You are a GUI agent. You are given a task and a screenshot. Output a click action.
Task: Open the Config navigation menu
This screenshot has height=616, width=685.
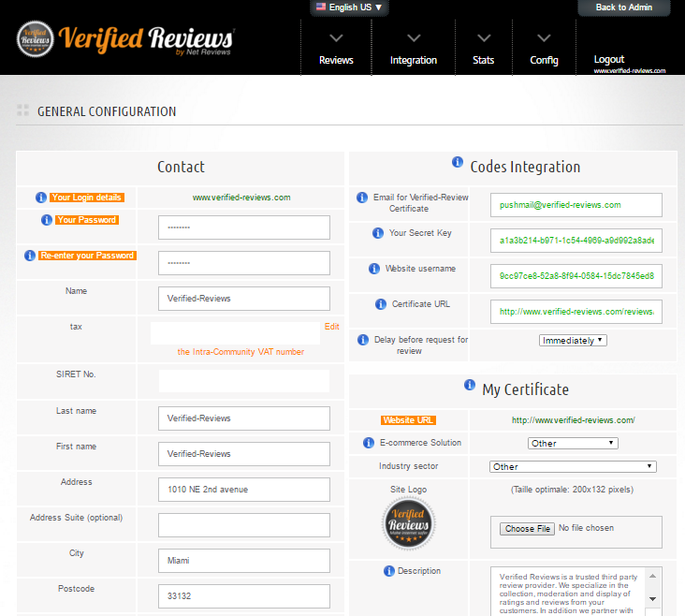[x=544, y=60]
